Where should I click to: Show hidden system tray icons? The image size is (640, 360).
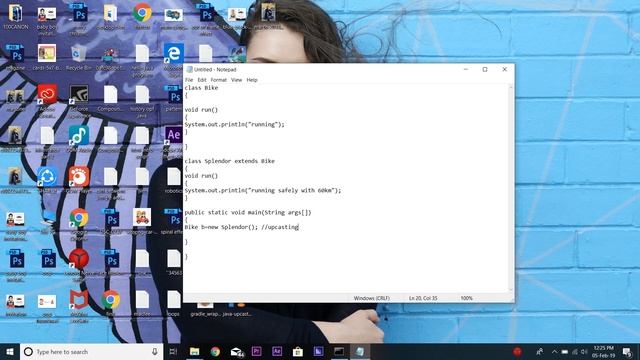(x=554, y=351)
